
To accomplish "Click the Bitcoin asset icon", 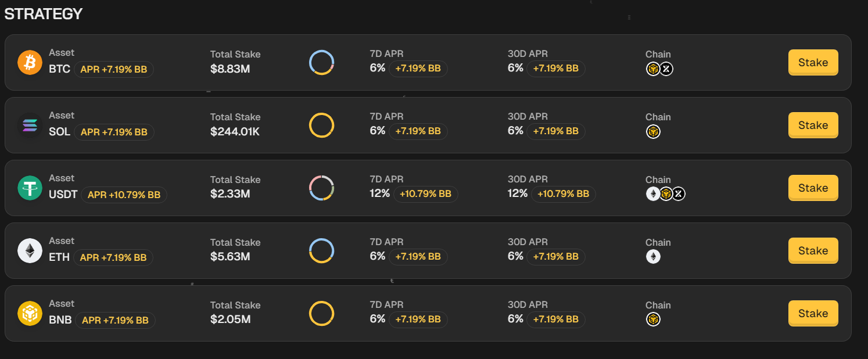I will [30, 62].
